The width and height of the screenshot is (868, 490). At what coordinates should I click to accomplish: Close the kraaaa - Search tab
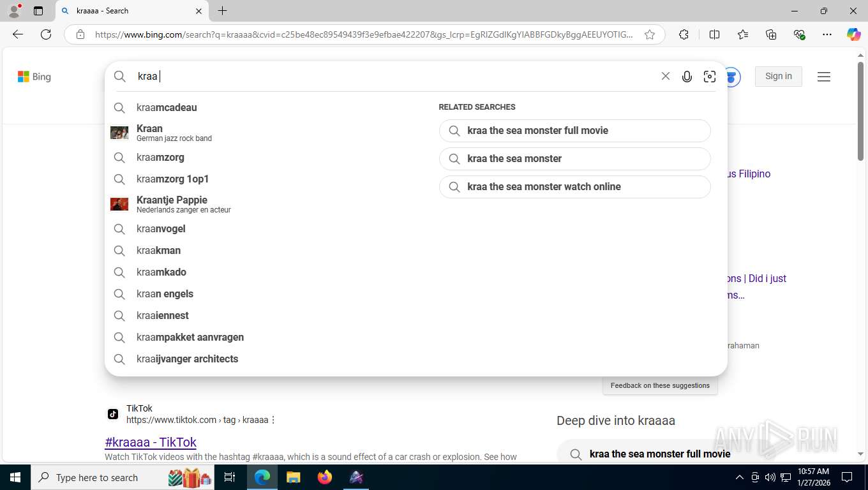198,11
